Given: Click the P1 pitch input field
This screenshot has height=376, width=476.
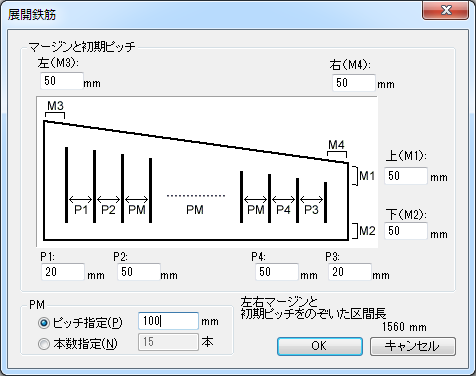Looking at the screenshot, I should point(63,272).
